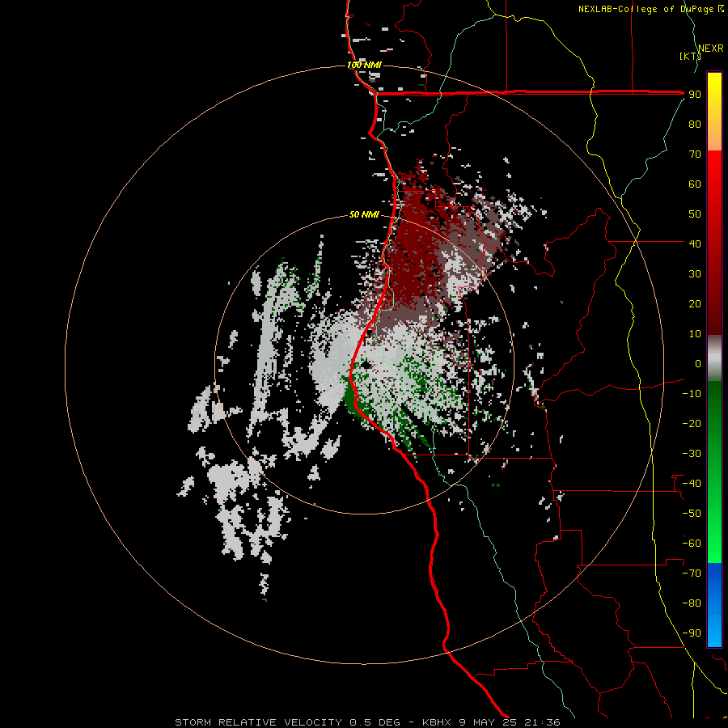The width and height of the screenshot is (728, 728).
Task: Select the -30 value on the velocity scale
Action: 692,454
